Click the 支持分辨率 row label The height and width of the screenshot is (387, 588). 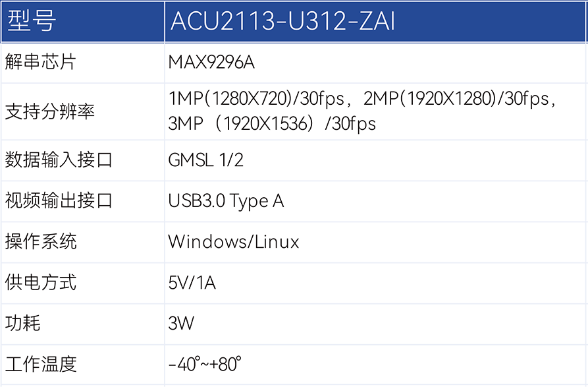pos(50,111)
